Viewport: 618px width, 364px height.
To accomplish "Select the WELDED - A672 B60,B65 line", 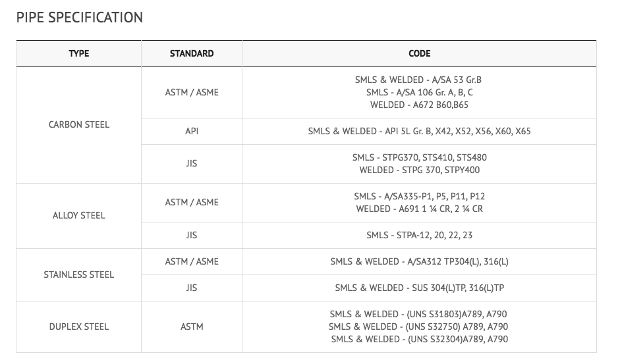I will pyautogui.click(x=419, y=105).
